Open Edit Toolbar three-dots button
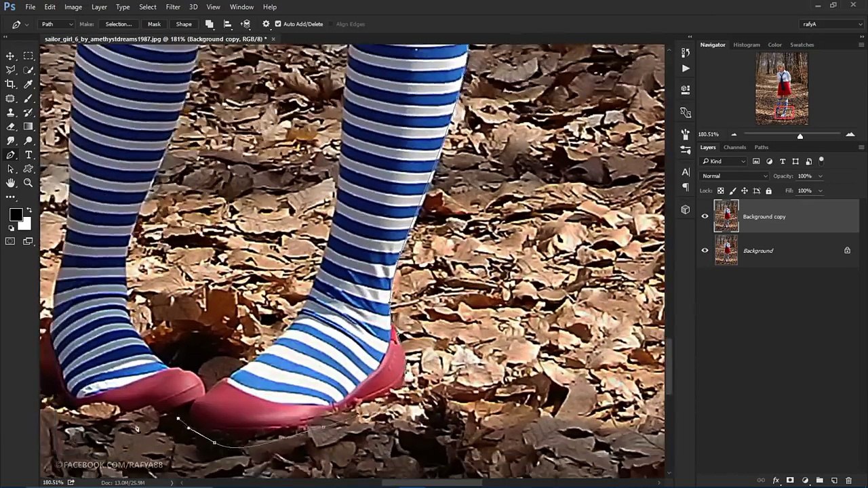The height and width of the screenshot is (488, 868). pos(11,197)
